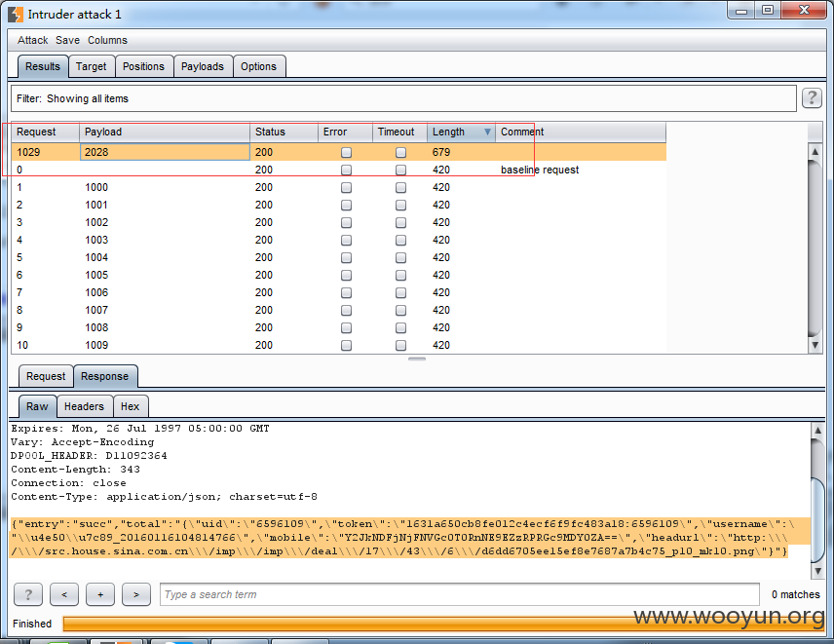Switch to the Payloads tab
This screenshot has width=834, height=644.
203,66
